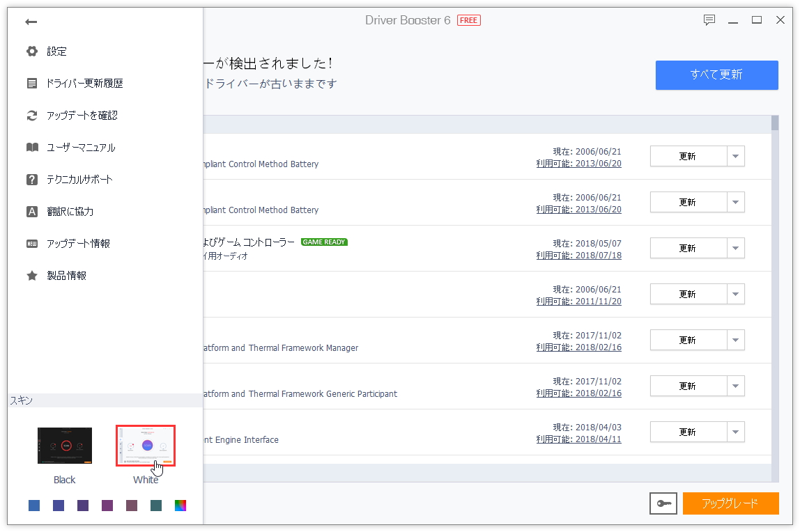Viewport: 800px width, 532px height.
Task: Click the product info star icon
Action: pos(32,275)
